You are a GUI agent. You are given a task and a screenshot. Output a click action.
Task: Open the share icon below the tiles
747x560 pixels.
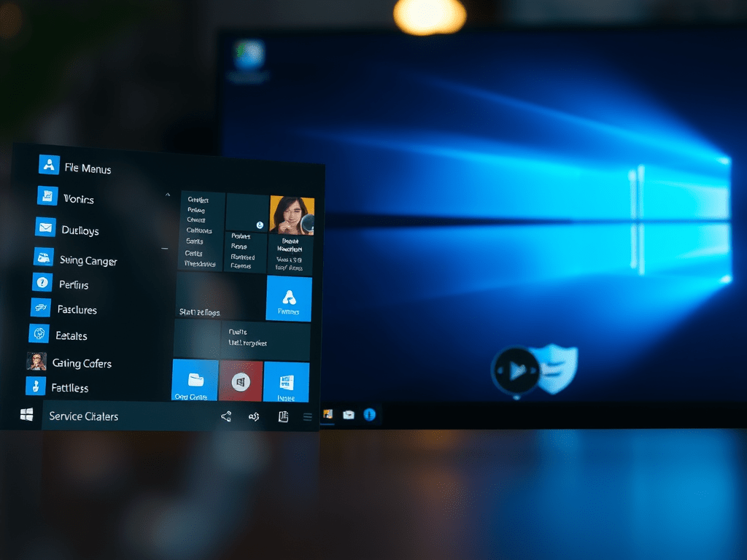226,416
